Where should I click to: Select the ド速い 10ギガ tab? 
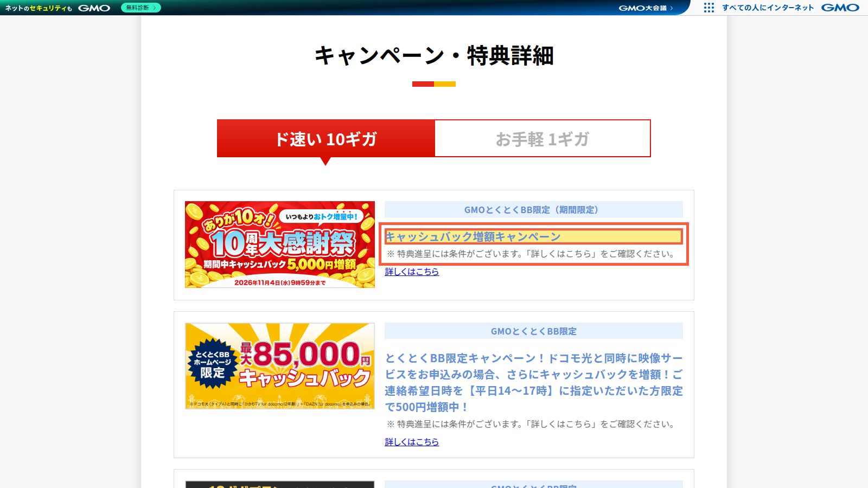[x=325, y=139]
